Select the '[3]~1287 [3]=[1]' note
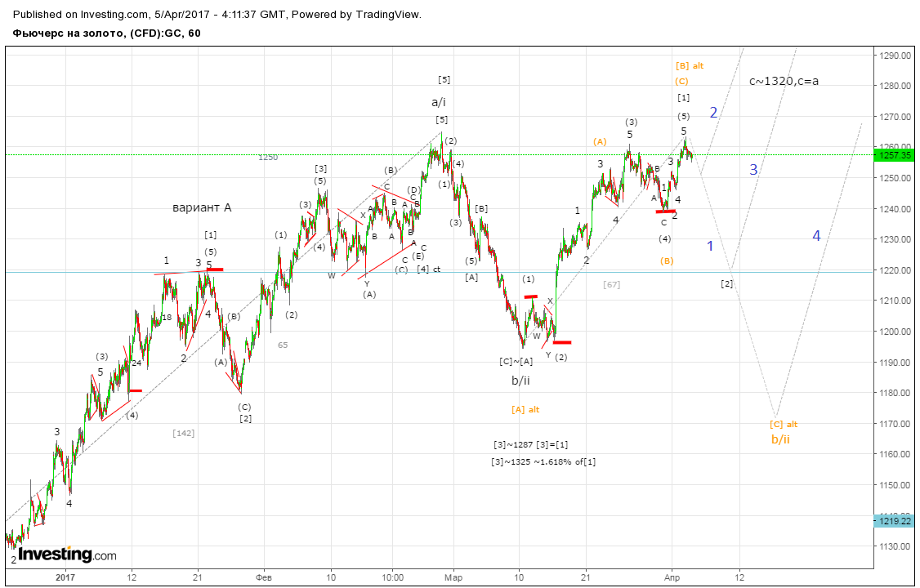 [530, 445]
